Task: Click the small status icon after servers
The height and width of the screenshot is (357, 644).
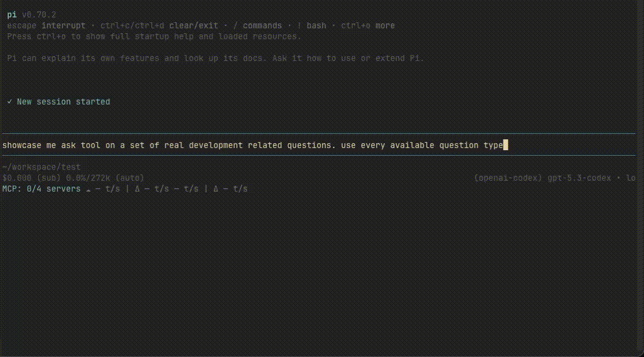Action: 88,189
